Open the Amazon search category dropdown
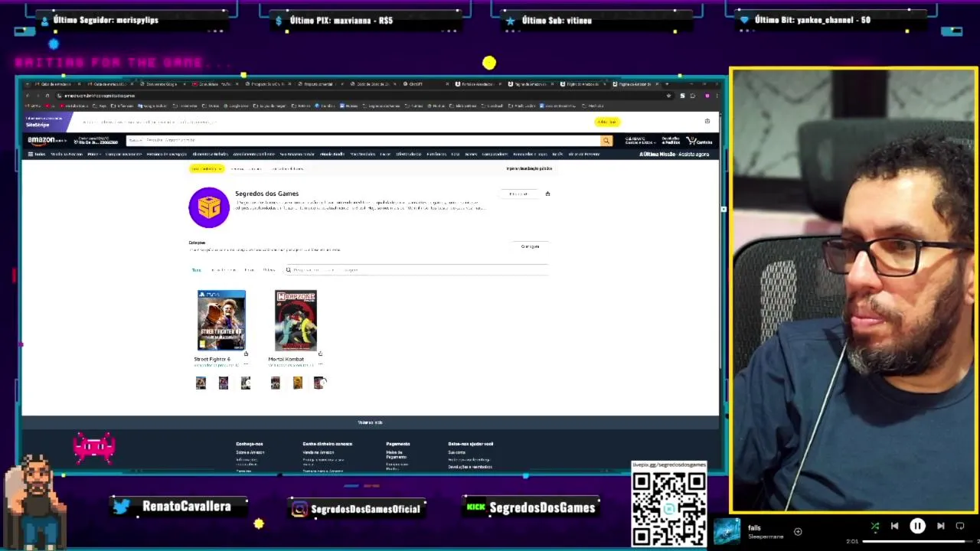The width and height of the screenshot is (980, 551). click(135, 141)
